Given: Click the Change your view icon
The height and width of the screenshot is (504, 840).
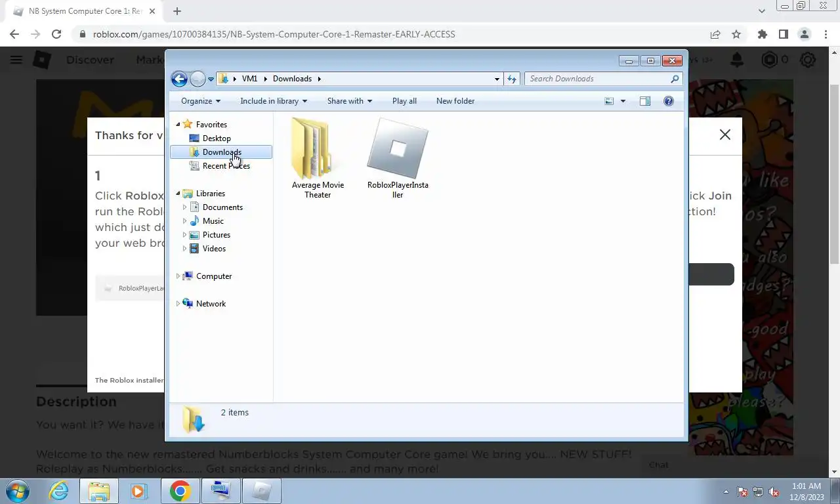Looking at the screenshot, I should (x=609, y=101).
